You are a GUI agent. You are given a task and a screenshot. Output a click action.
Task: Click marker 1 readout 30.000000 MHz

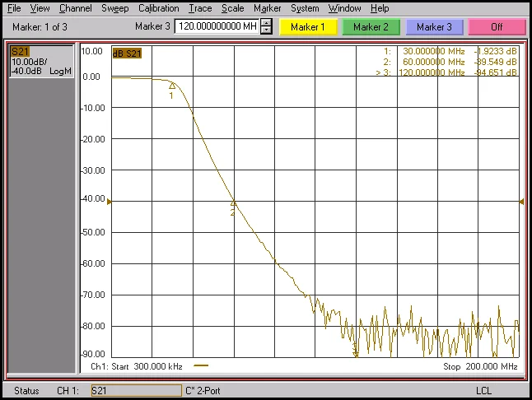coord(434,51)
